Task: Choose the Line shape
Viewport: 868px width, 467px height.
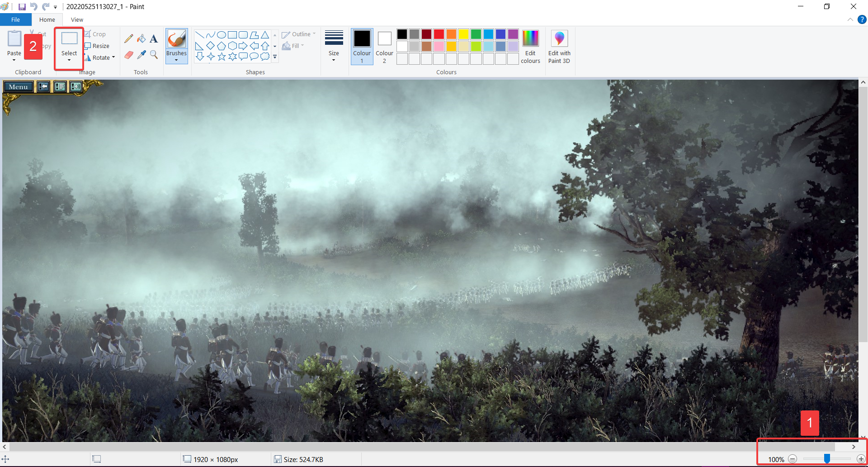Action: (x=200, y=35)
